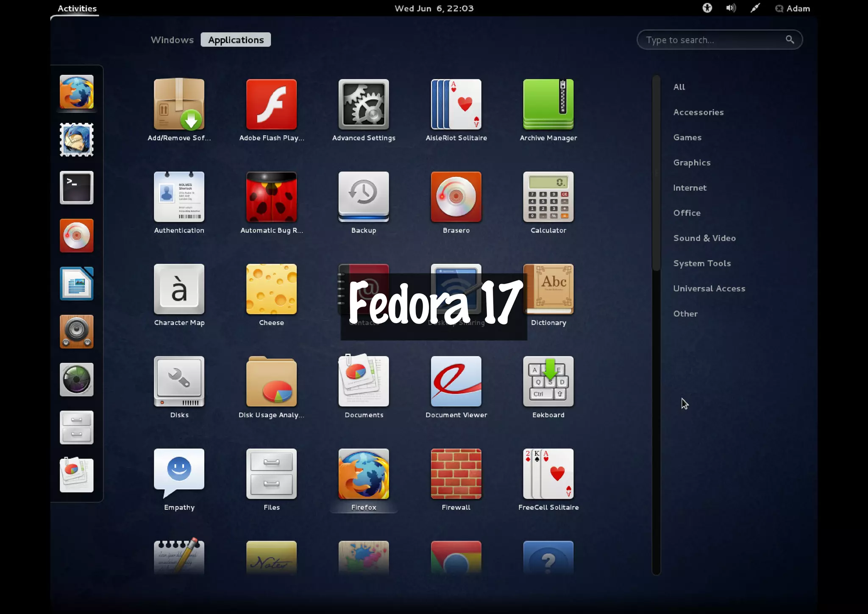868x614 pixels.
Task: Launch Character Map
Action: (x=179, y=295)
